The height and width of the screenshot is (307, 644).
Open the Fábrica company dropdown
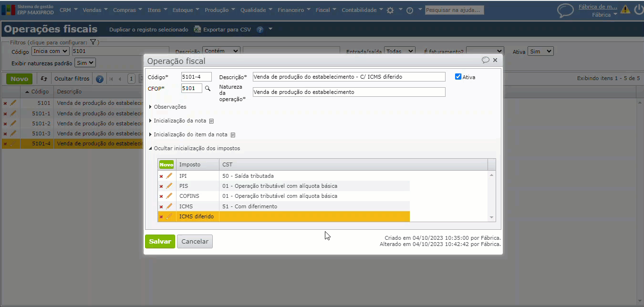tap(604, 15)
